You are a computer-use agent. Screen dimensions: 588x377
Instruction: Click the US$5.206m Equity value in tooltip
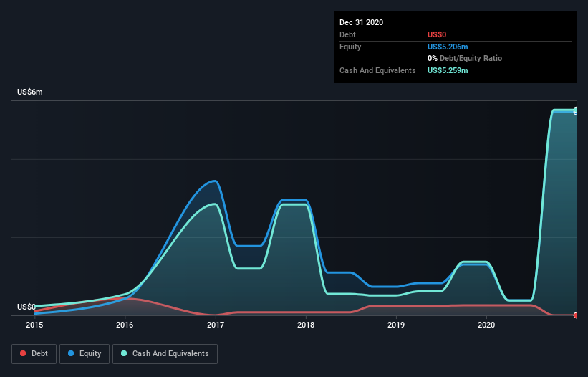pyautogui.click(x=448, y=47)
